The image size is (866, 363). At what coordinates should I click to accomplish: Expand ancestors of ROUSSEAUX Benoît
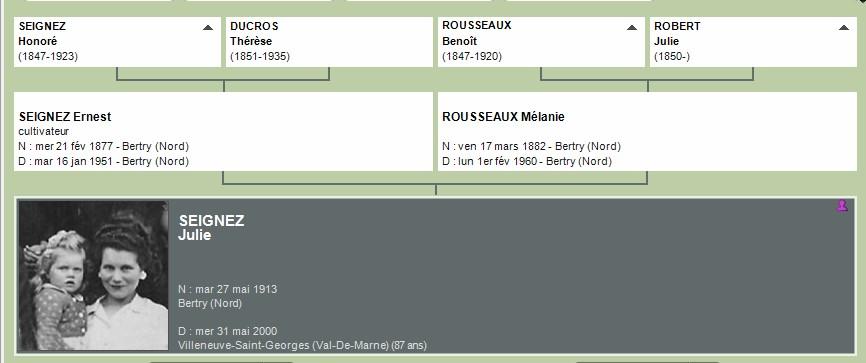point(632,27)
